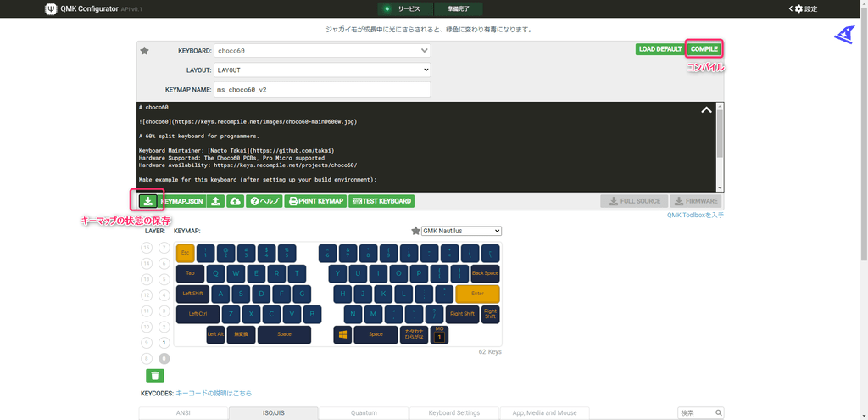This screenshot has height=420, width=868.
Task: Switch to the Quantum keycodes tab
Action: tap(364, 413)
